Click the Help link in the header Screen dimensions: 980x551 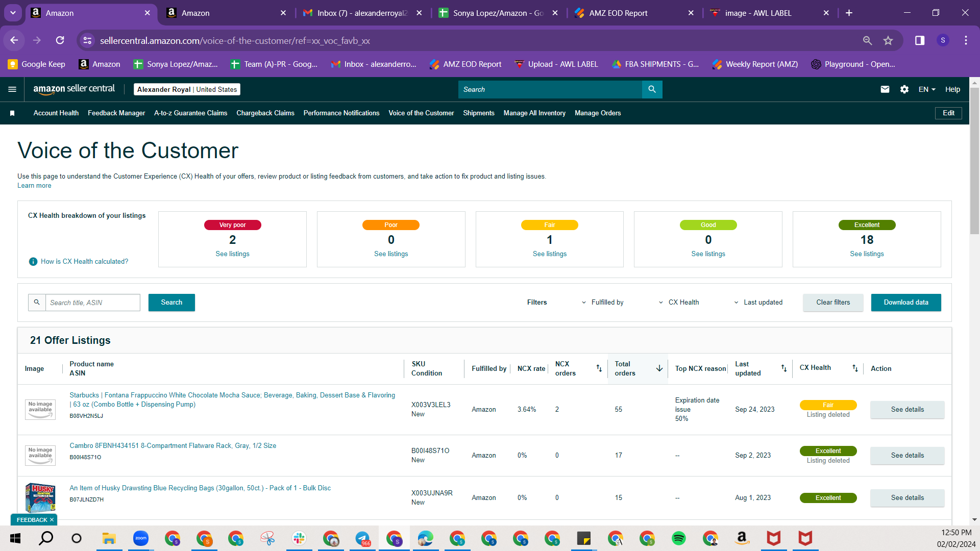point(952,89)
